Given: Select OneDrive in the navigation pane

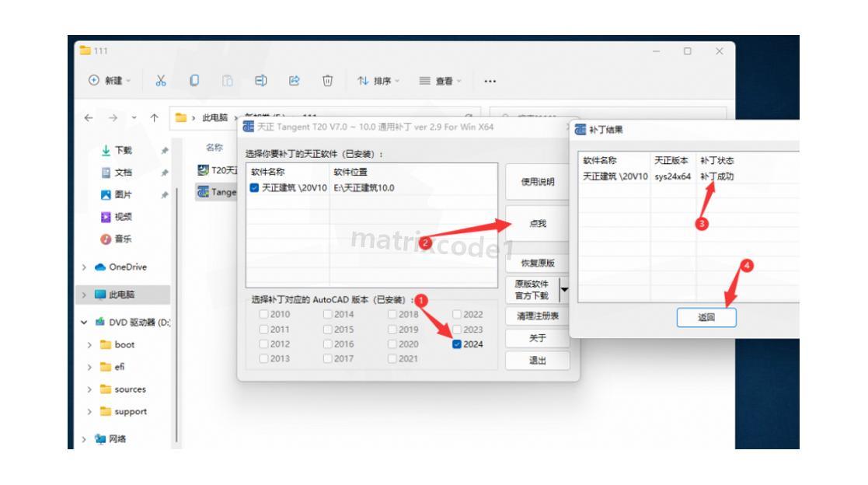Looking at the screenshot, I should (127, 267).
